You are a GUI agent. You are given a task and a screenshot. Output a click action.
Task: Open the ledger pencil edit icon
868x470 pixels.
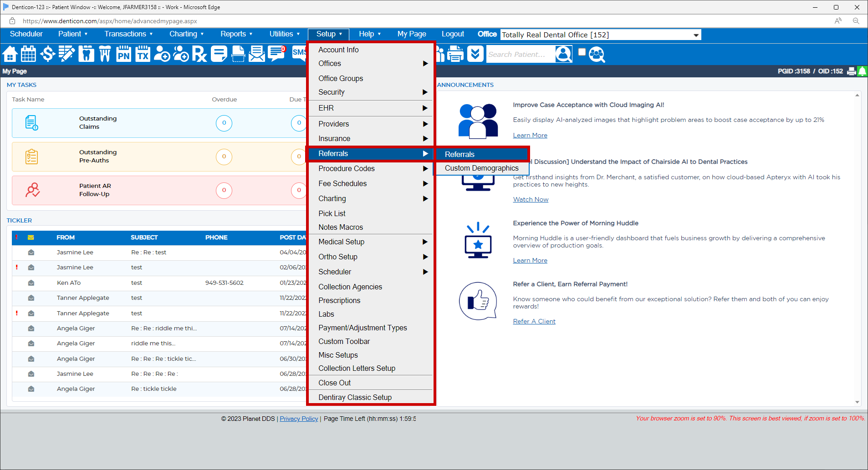click(66, 54)
